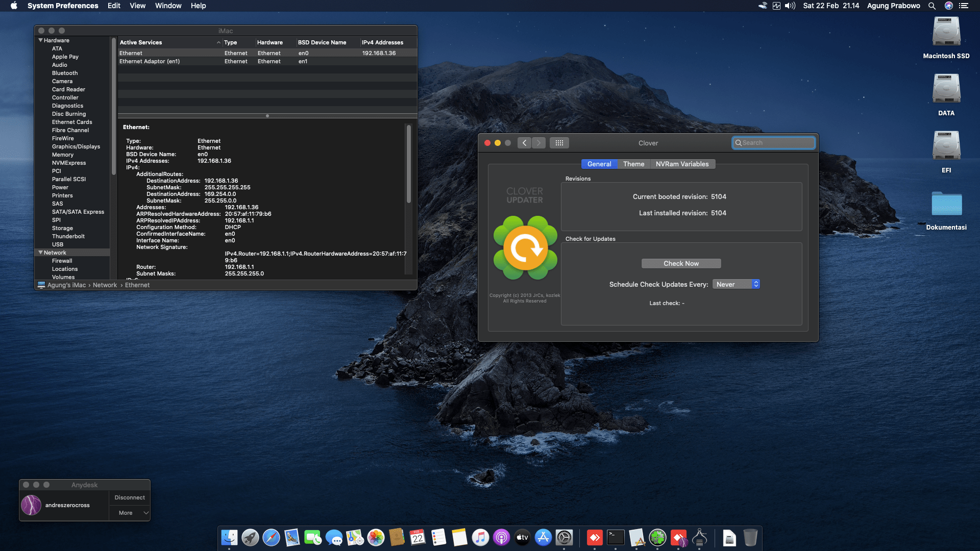980x551 pixels.
Task: Switch to the Theme tab in Clover
Action: (633, 164)
